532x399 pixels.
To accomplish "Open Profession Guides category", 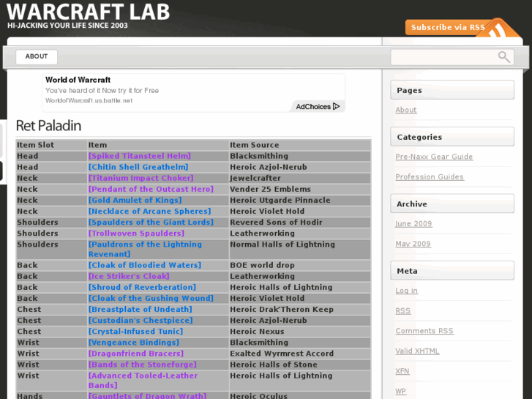I will tap(430, 177).
